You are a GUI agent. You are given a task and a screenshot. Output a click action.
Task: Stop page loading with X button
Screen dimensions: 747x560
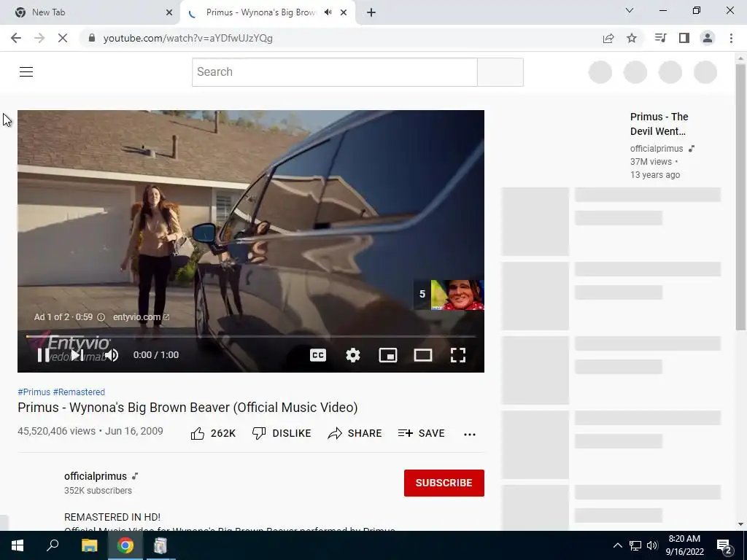[x=63, y=38]
